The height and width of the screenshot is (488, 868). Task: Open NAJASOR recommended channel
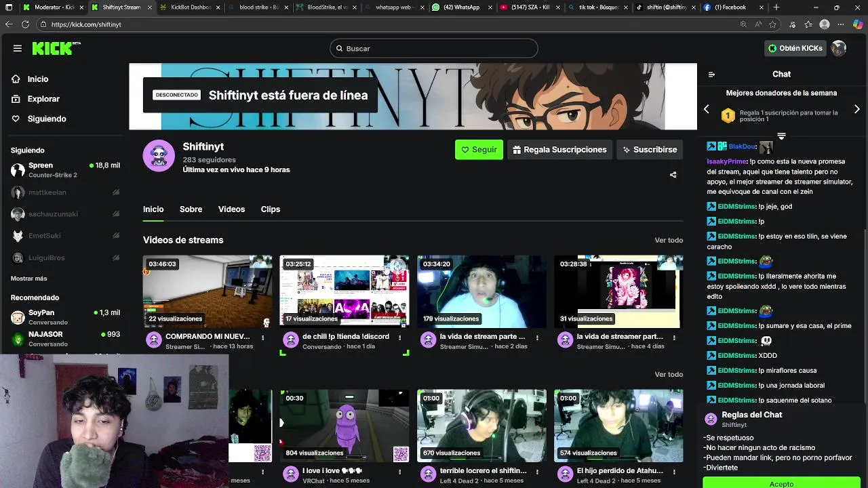coord(65,339)
